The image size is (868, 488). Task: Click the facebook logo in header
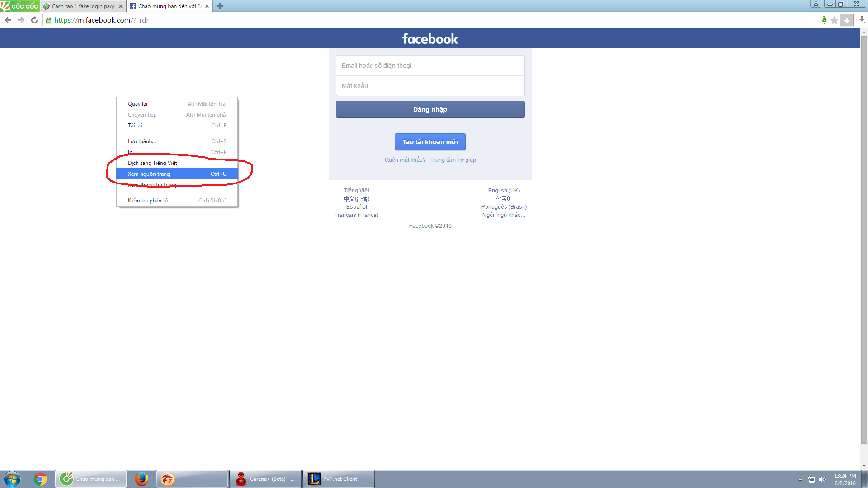[430, 39]
